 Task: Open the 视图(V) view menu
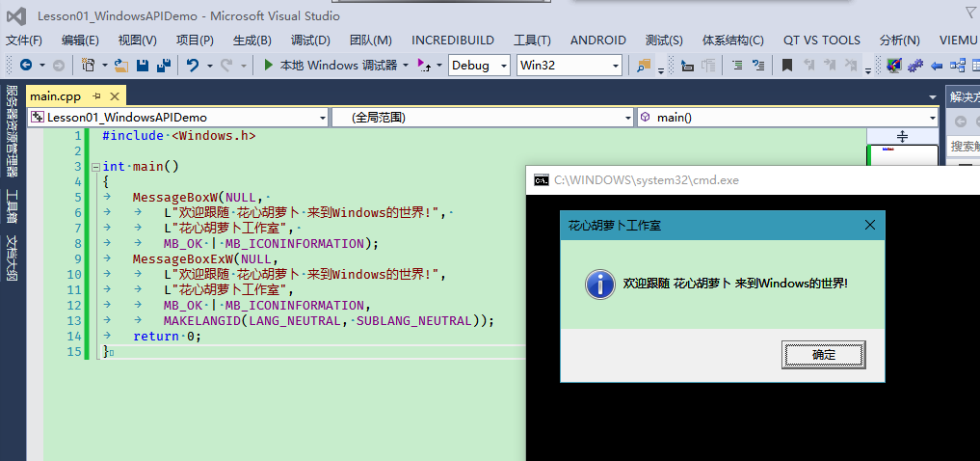point(138,41)
